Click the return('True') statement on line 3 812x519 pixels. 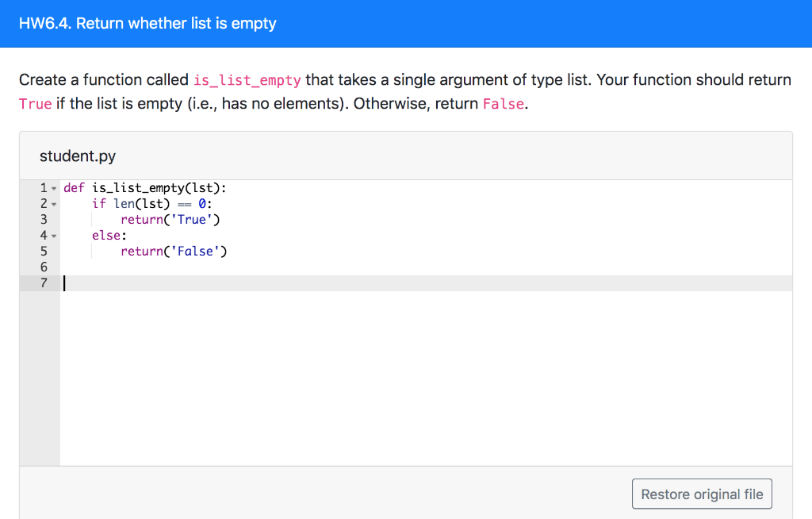(x=170, y=219)
